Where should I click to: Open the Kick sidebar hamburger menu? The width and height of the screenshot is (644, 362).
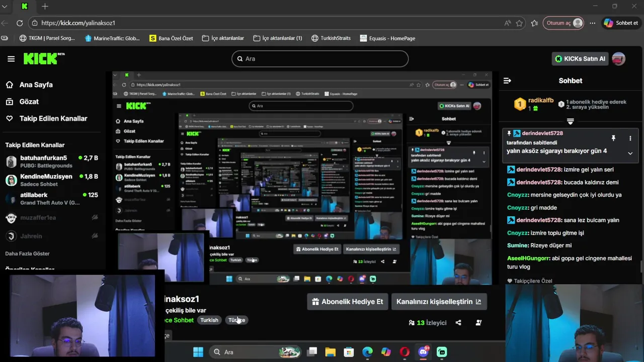point(11,59)
